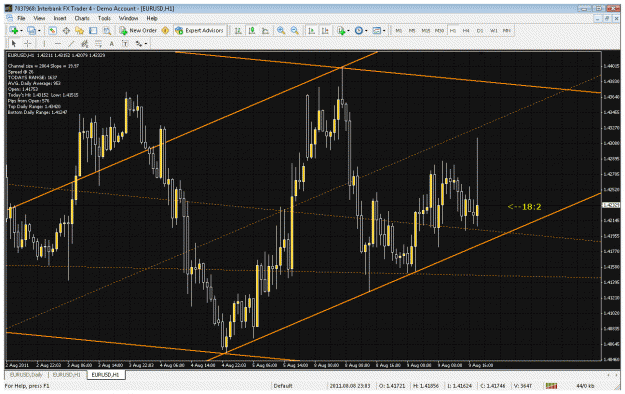Launch MetaEditor yellow diamond icon
The image size is (625, 394).
pos(165,31)
